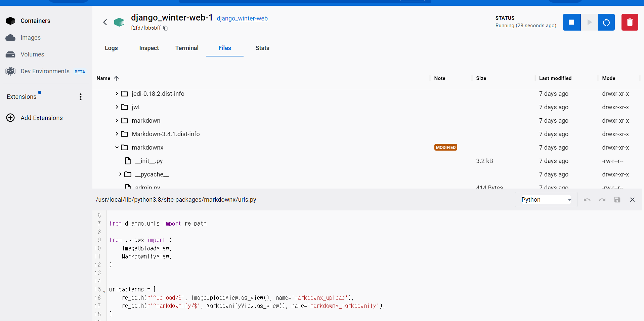Switch to the Terminal tab
Viewport: 644px width, 321px height.
point(187,48)
